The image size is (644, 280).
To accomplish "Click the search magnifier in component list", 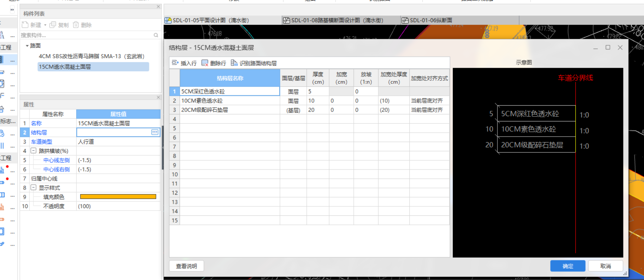I will [156, 35].
